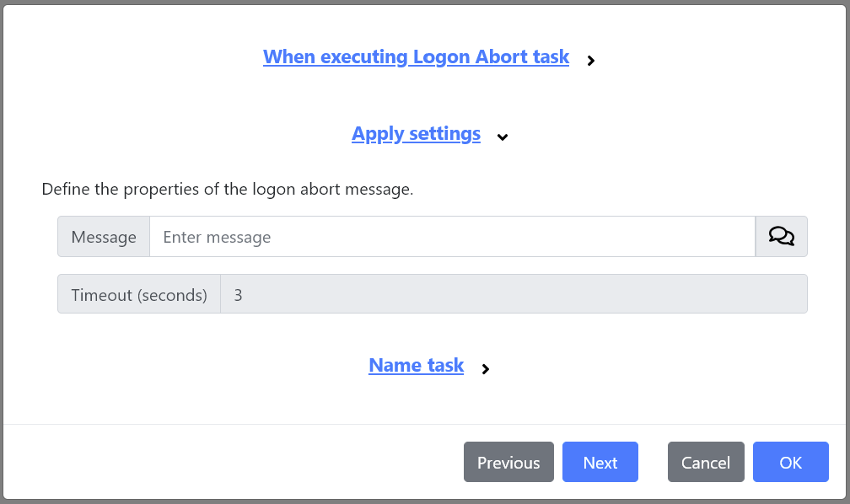This screenshot has width=850, height=504.
Task: Click the Apply settings heading link
Action: (416, 133)
